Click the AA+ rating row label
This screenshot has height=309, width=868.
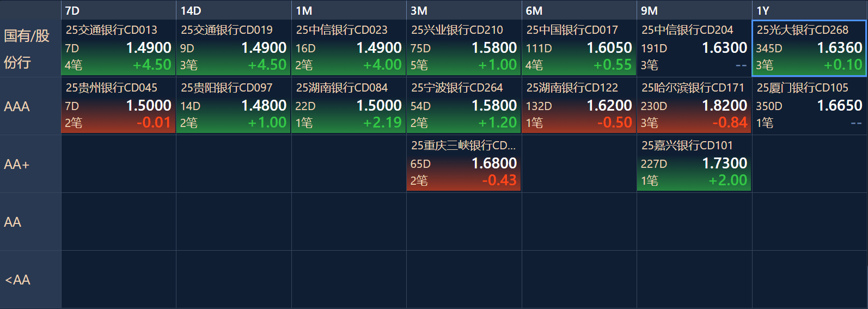coord(30,164)
